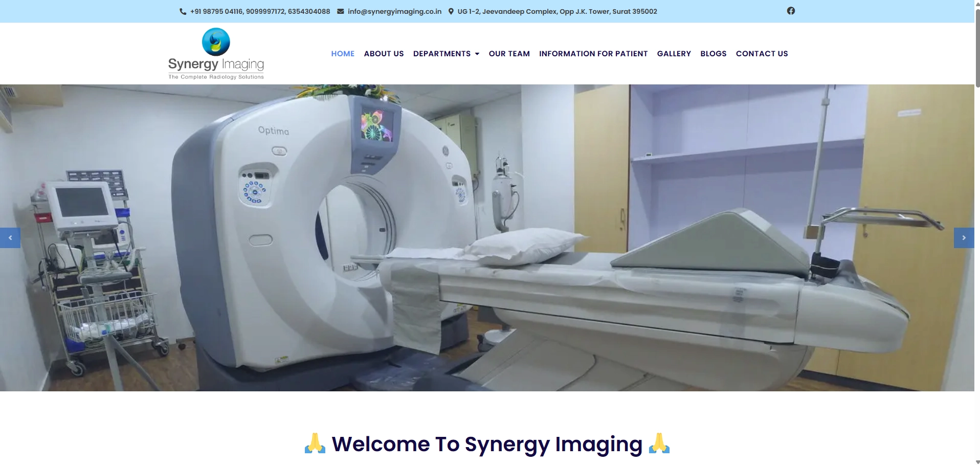Open the CONTACT US page
Screen dimensions: 980x465
coord(762,53)
